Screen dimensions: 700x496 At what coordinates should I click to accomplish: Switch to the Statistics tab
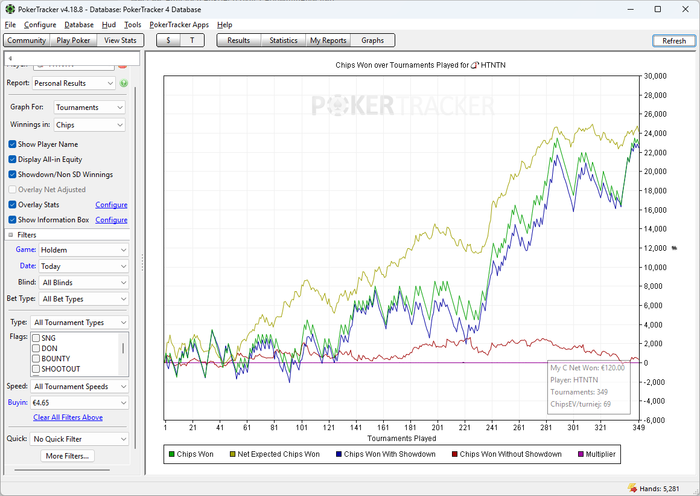point(283,40)
